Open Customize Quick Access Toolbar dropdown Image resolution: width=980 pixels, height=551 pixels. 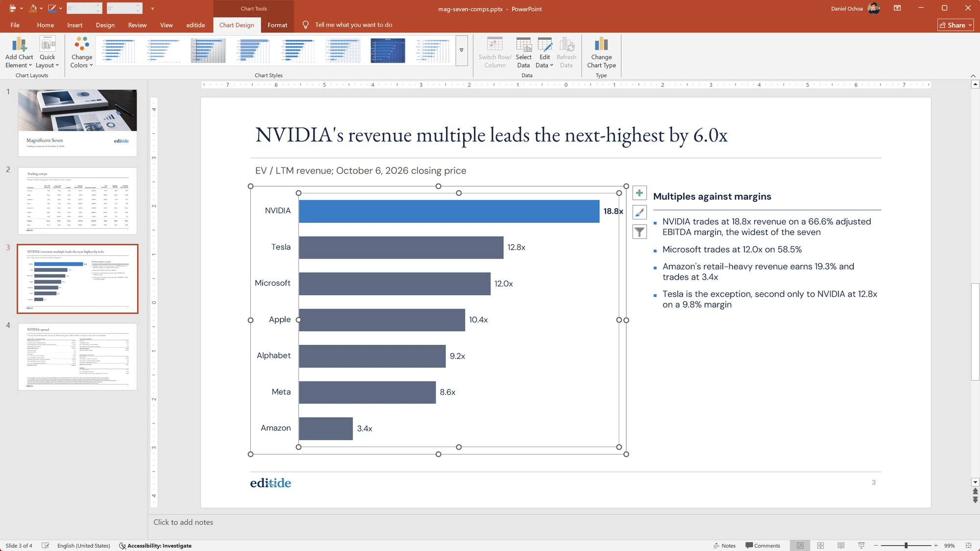152,8
